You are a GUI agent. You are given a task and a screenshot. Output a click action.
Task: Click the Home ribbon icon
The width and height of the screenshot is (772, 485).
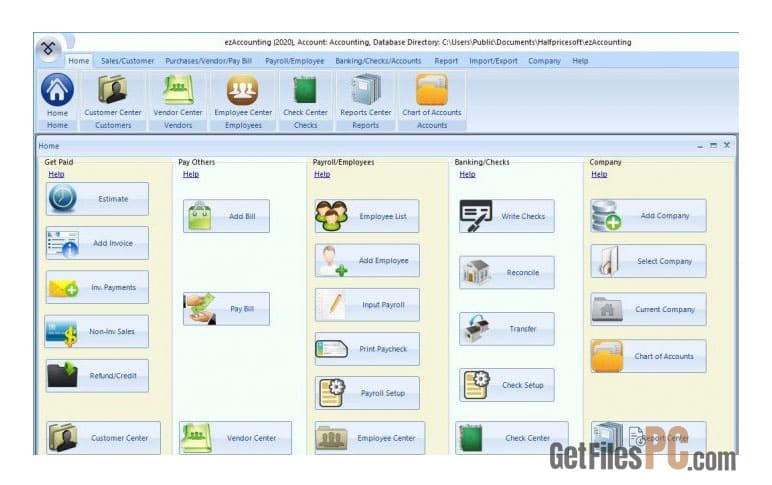[x=57, y=95]
